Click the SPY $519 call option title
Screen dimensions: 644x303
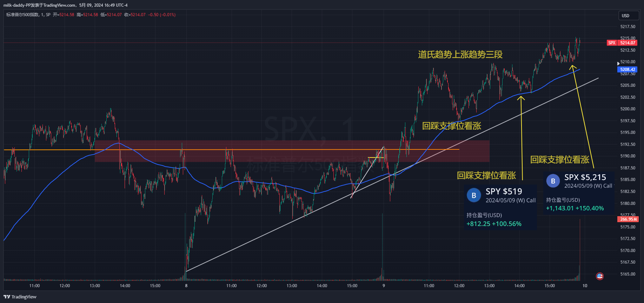(504, 192)
